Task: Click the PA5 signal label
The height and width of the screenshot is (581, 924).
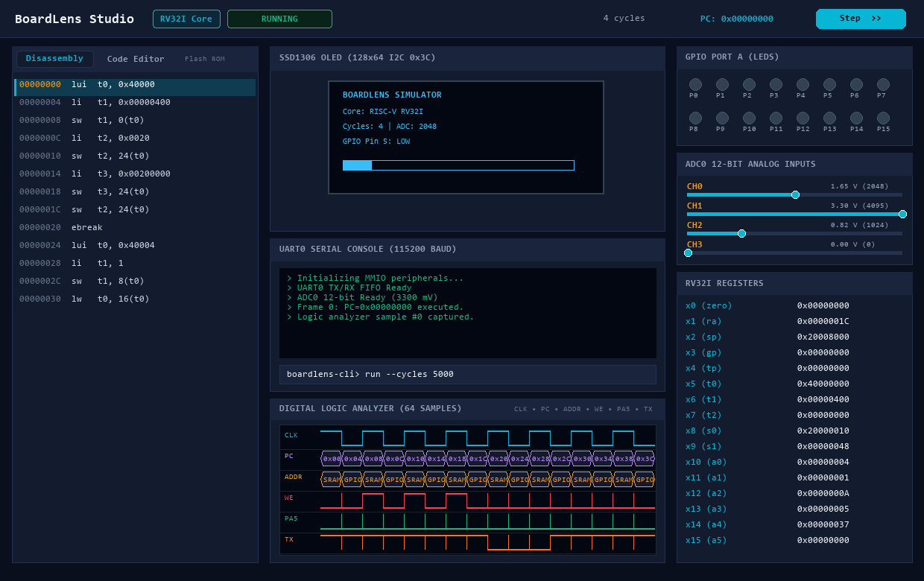Action: (291, 518)
